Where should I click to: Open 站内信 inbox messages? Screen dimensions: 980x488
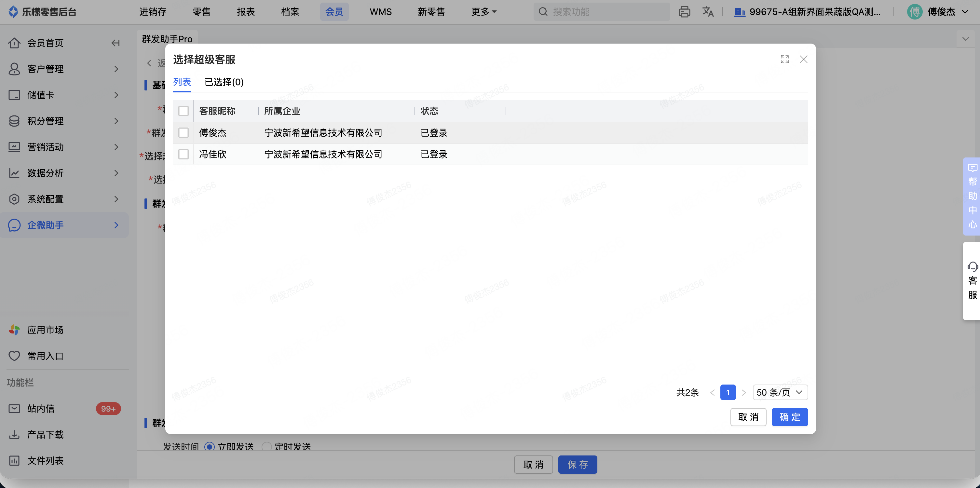point(41,409)
